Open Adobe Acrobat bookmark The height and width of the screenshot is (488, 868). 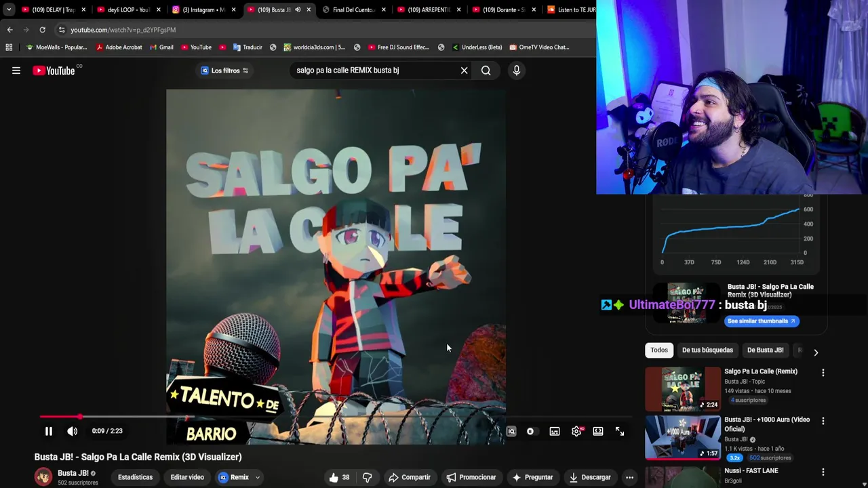[119, 47]
